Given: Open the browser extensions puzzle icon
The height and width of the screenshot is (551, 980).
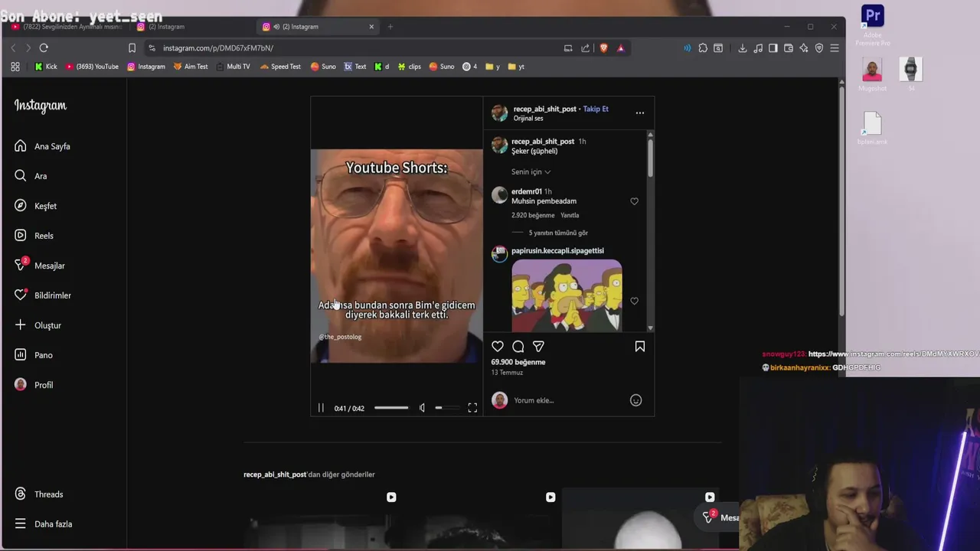Looking at the screenshot, I should (x=703, y=48).
